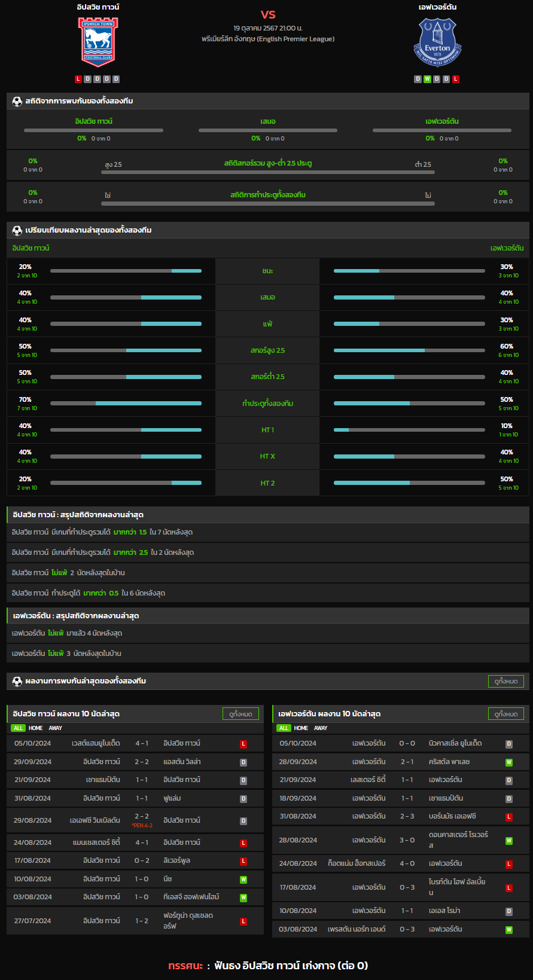Click D result badge for 29/09/2024 Ipswich match

click(x=243, y=762)
